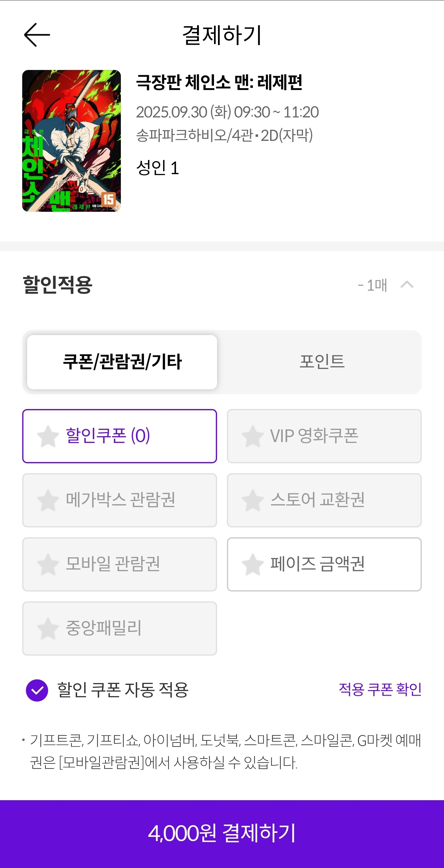Click the star icon beside 할인쿠폰 (0)
This screenshot has height=868, width=444.
[x=48, y=436]
